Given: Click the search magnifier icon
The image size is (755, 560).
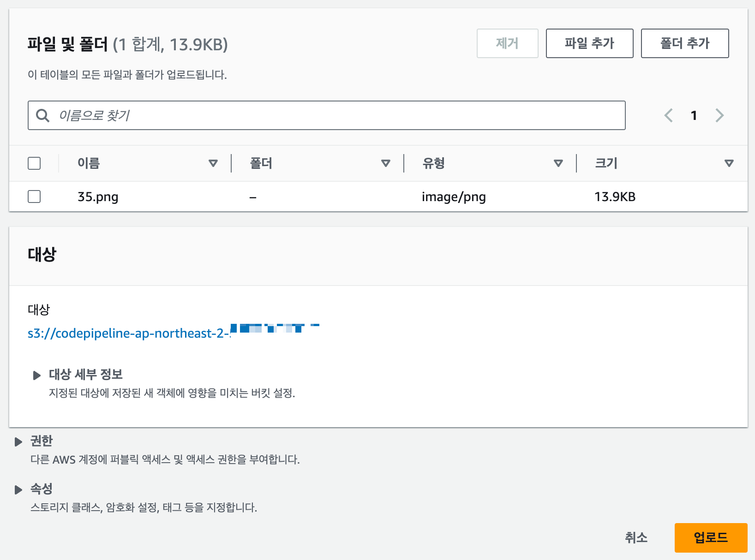Looking at the screenshot, I should pos(43,115).
